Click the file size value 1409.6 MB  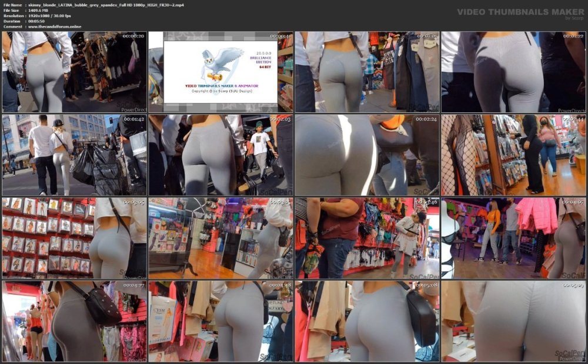pos(38,11)
